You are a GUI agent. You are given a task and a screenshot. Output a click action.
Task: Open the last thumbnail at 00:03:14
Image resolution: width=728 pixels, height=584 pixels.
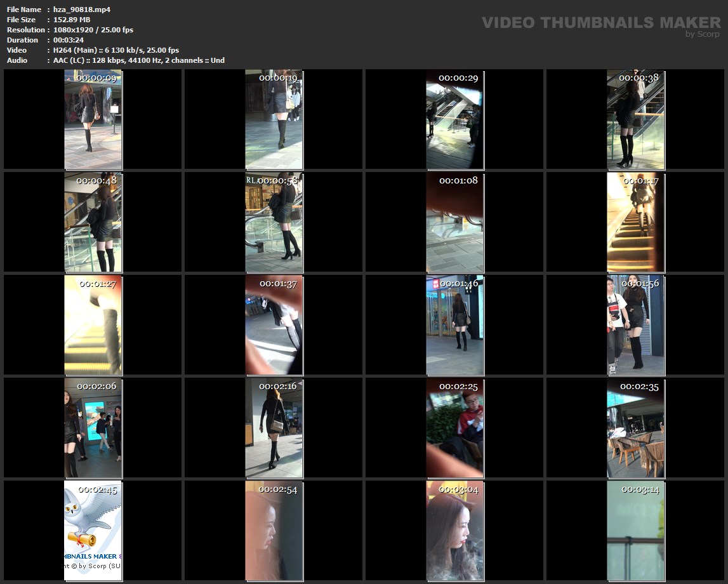635,531
